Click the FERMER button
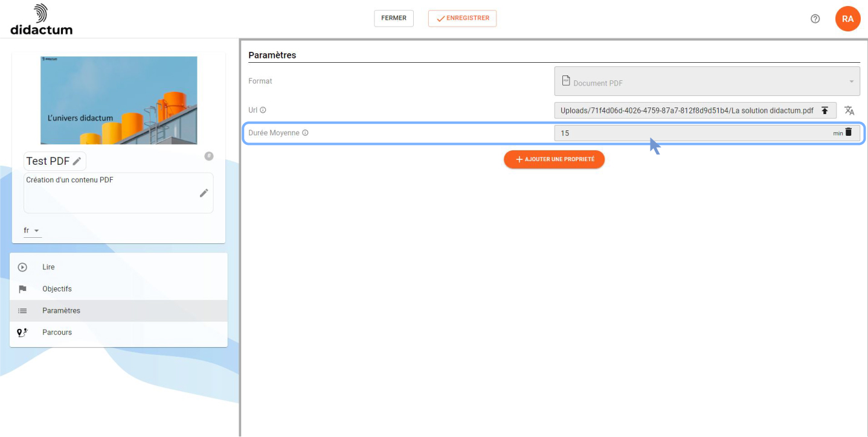868x437 pixels. 394,18
